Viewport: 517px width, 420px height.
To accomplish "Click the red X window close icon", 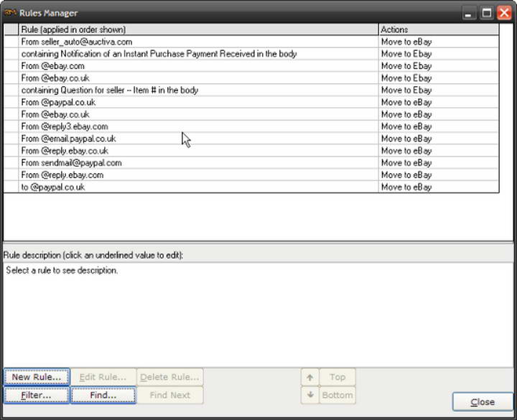I will tap(505, 13).
